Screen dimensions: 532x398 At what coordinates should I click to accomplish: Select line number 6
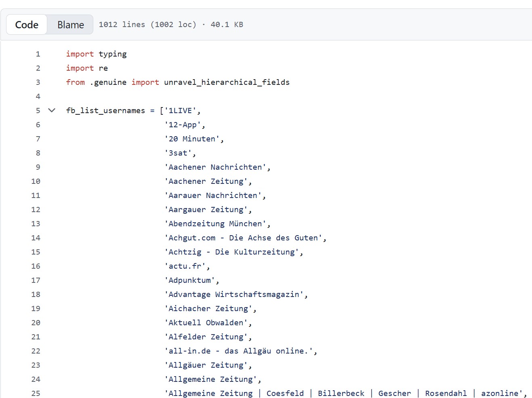(38, 125)
